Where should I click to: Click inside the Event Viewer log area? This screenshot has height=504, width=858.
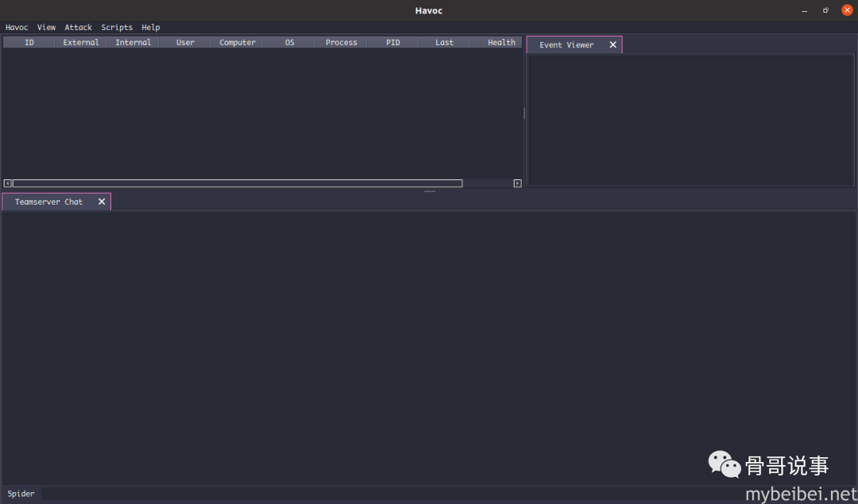click(x=690, y=120)
